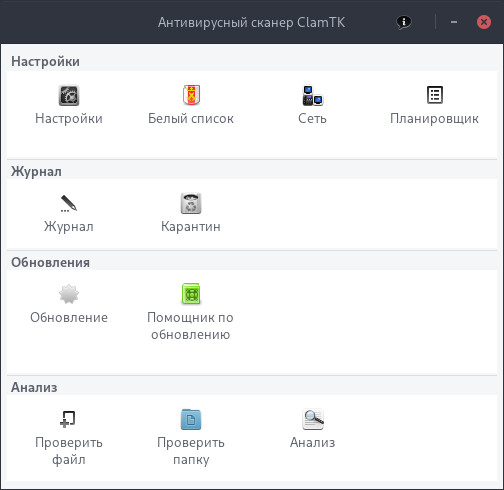Open the Карантин recycle bin icon
Screen dimensions: 504x490
point(191,203)
